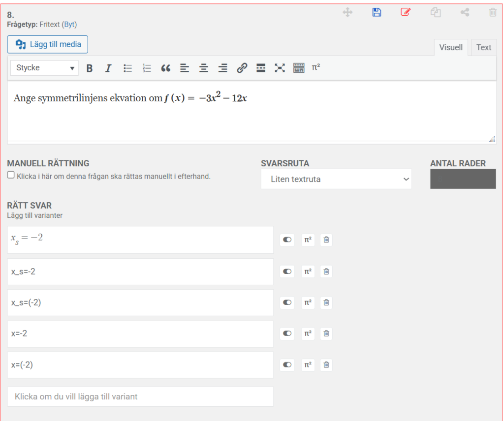Click the add variant input field

140,396
